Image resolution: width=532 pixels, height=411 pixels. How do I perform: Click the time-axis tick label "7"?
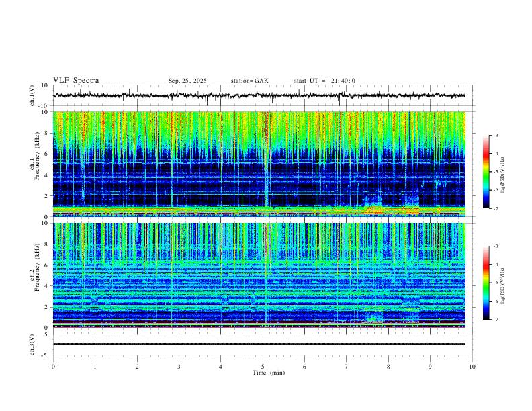(x=347, y=367)
